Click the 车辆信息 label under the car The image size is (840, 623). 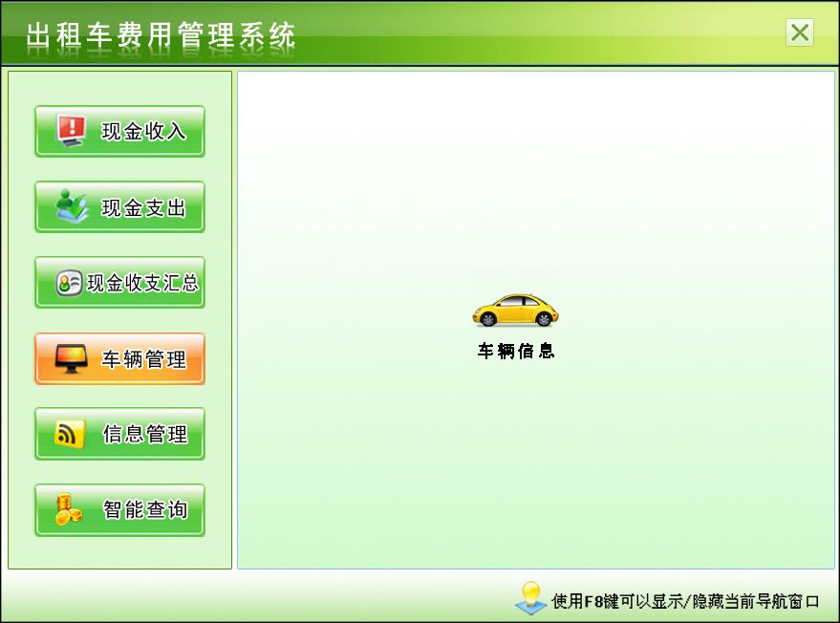pos(514,349)
